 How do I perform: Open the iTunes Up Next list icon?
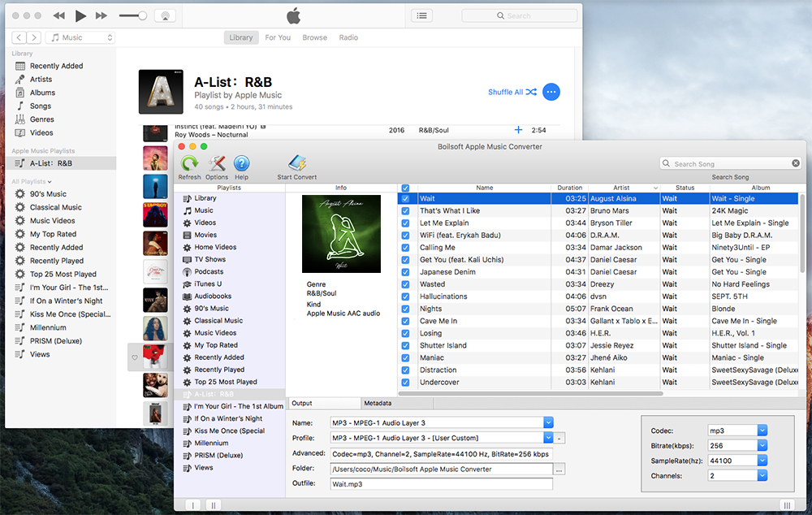(x=422, y=15)
